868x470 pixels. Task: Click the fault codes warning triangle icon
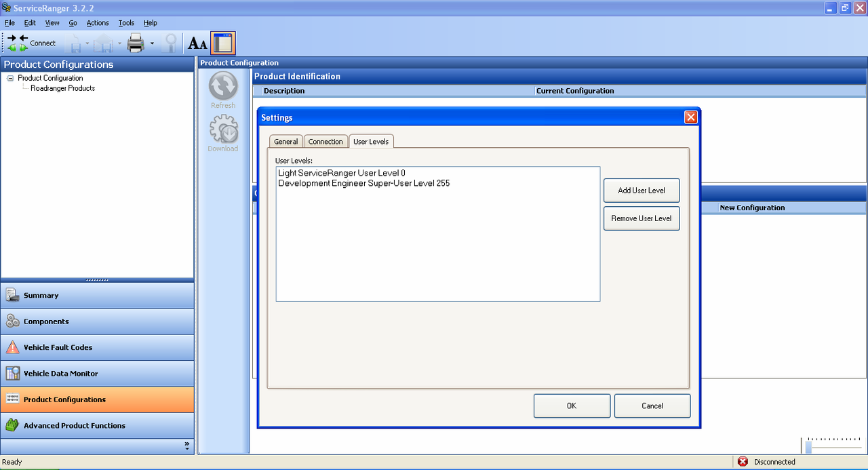point(12,347)
